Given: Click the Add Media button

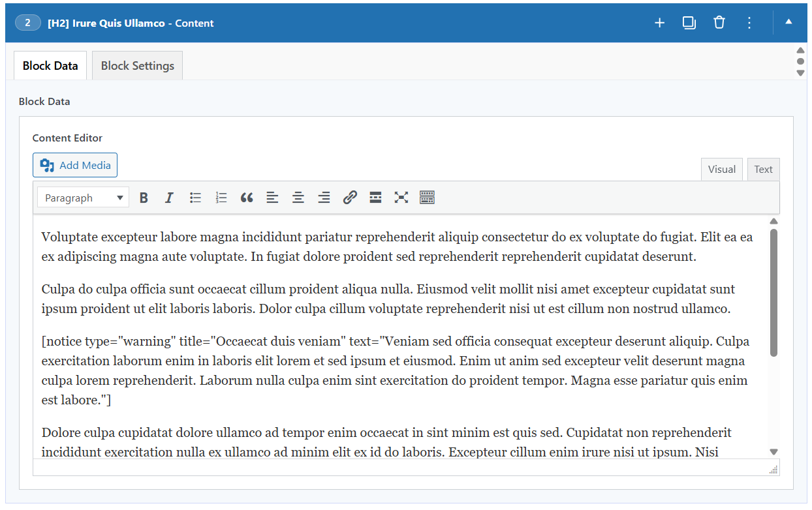Looking at the screenshot, I should pyautogui.click(x=75, y=166).
